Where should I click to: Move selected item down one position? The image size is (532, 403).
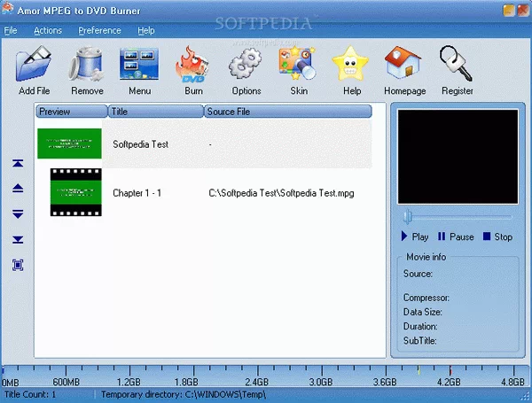[18, 213]
